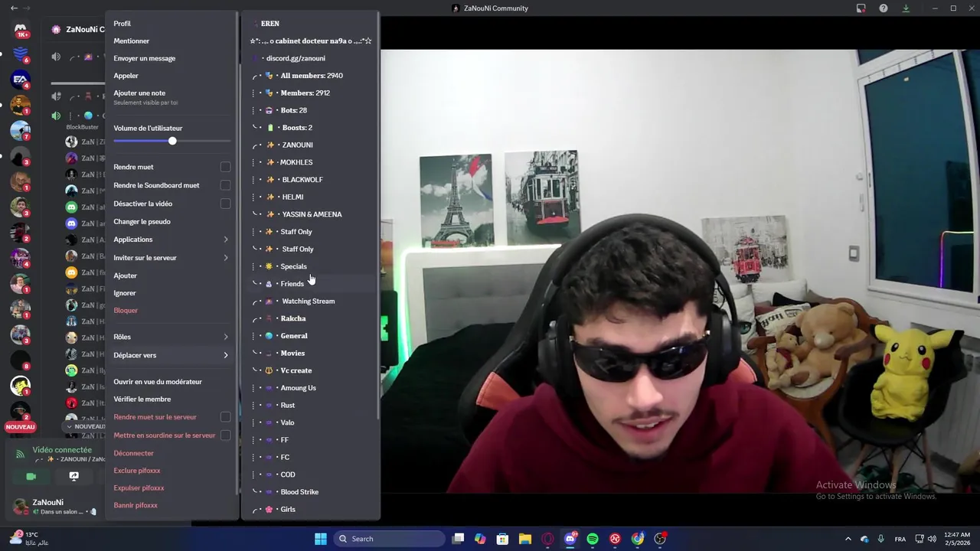Click the download update arrow icon
The width and height of the screenshot is (980, 551).
pos(906,8)
